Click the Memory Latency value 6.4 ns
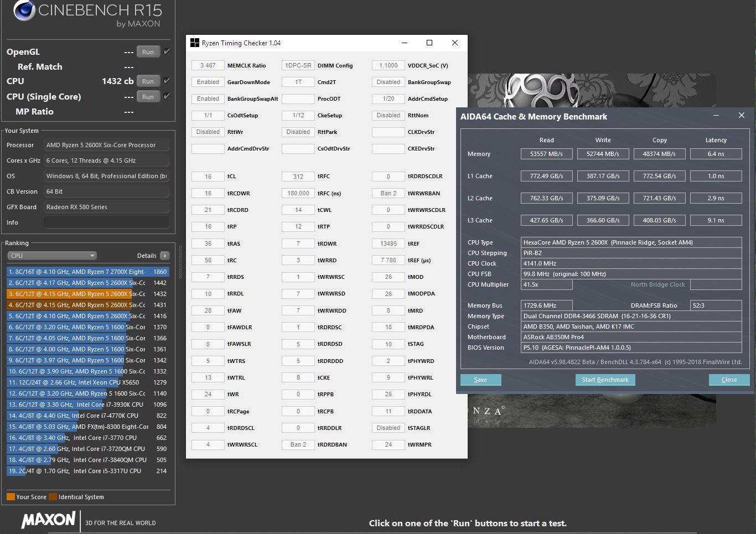Screen dimensions: 756x534 pyautogui.click(x=716, y=154)
